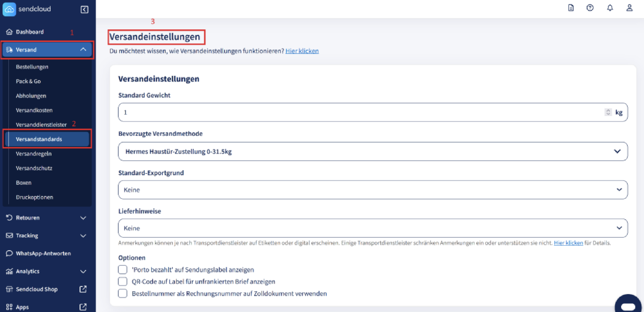Image resolution: width=644 pixels, height=312 pixels.
Task: Expand the Retouren menu chevron
Action: coord(83,218)
